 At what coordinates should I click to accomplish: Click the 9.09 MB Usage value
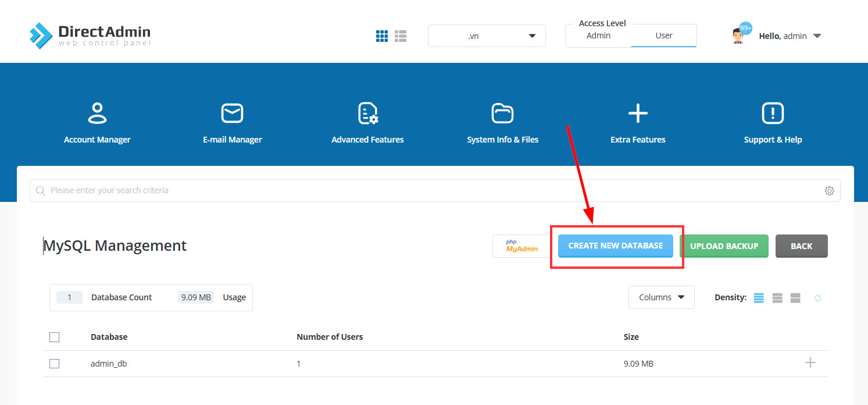[x=196, y=297]
